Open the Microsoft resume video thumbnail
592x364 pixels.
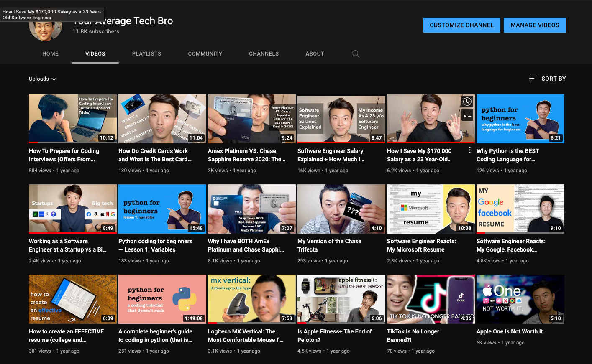click(x=431, y=209)
